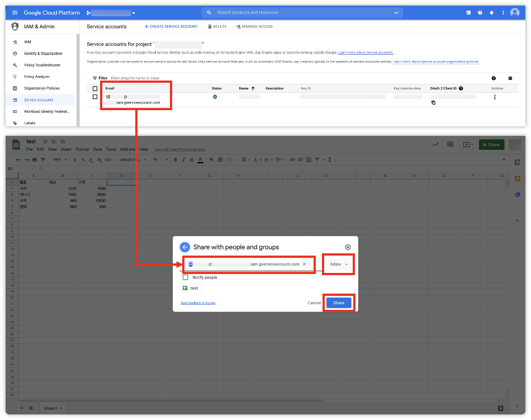Star the test spreadsheet
Viewport: 531px width, 420px height.
(x=45, y=141)
